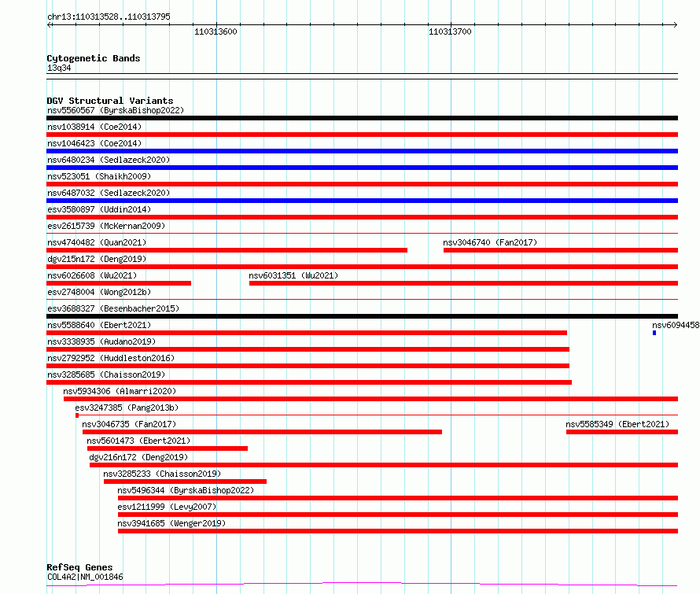This screenshot has height=594, width=700.
Task: Click the Cytogenetic Bands track title
Action: click(94, 58)
